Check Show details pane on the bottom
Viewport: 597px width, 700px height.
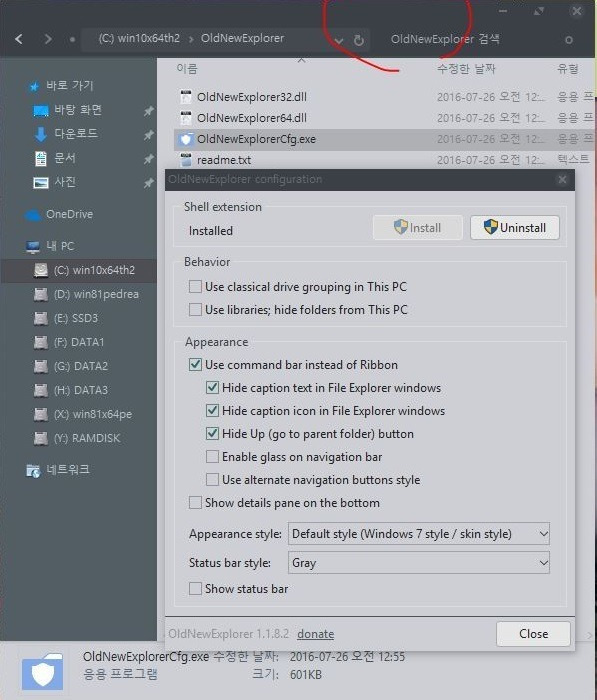click(195, 503)
